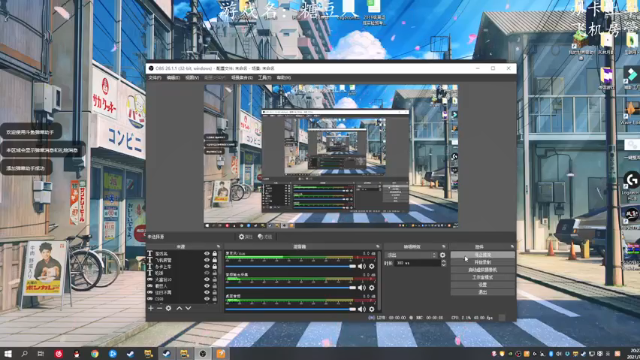Open settings gear of the third mixer channel
The image size is (640, 360).
pyautogui.click(x=371, y=309)
